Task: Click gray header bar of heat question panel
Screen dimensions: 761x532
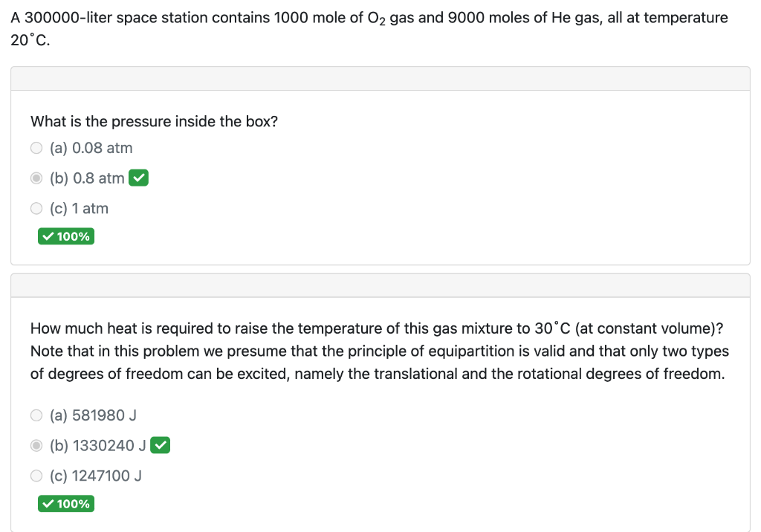Action: [x=380, y=285]
